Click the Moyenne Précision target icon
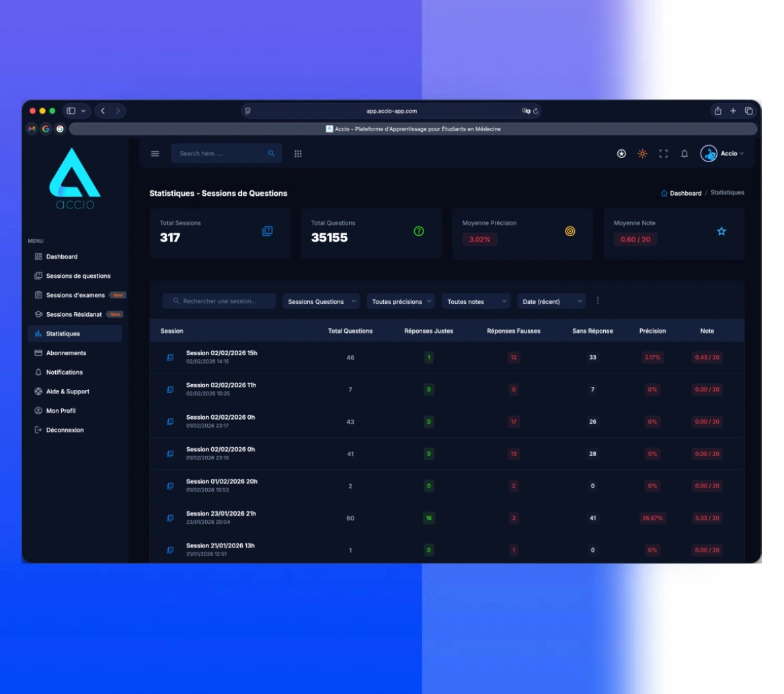 click(570, 231)
